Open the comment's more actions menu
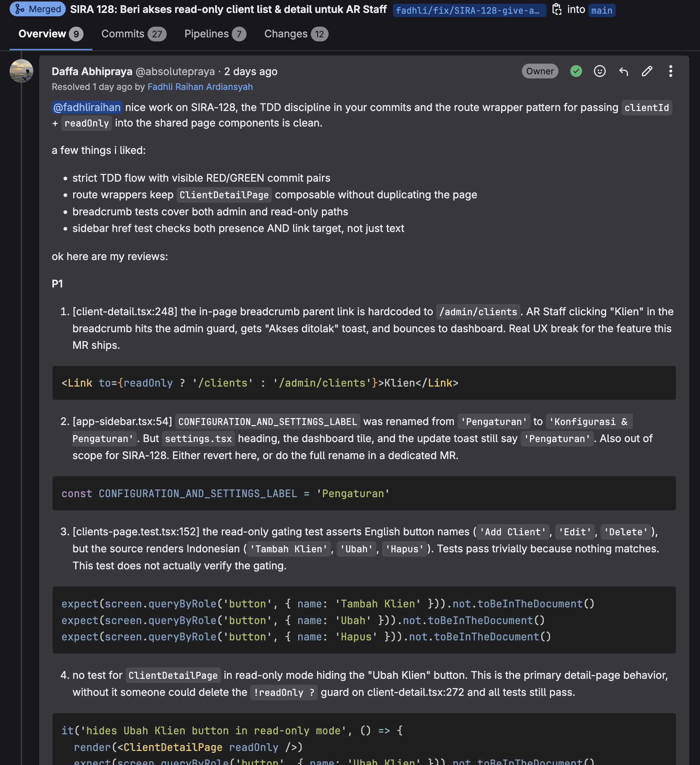The height and width of the screenshot is (765, 700). [670, 71]
